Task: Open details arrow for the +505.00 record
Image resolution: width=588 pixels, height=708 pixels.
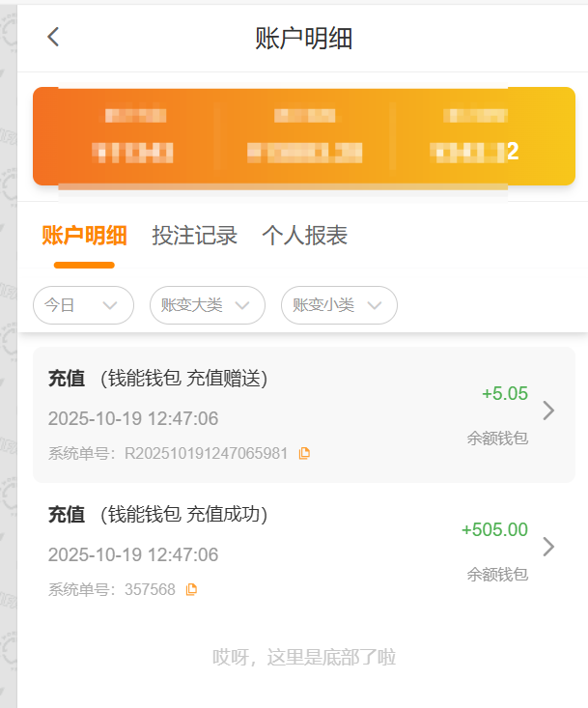Action: coord(548,547)
